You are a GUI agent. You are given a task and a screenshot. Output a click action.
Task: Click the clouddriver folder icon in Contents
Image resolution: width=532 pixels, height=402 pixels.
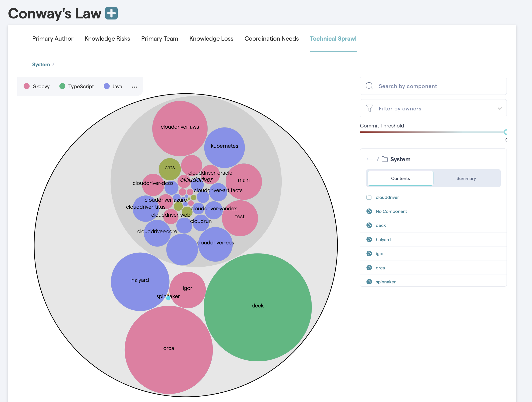tap(369, 197)
